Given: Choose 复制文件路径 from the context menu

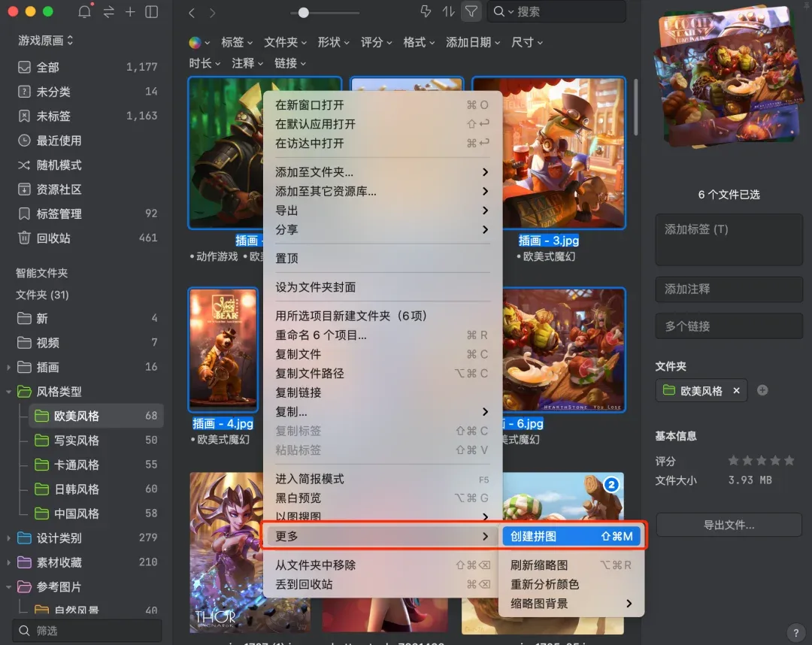Looking at the screenshot, I should tap(382, 373).
